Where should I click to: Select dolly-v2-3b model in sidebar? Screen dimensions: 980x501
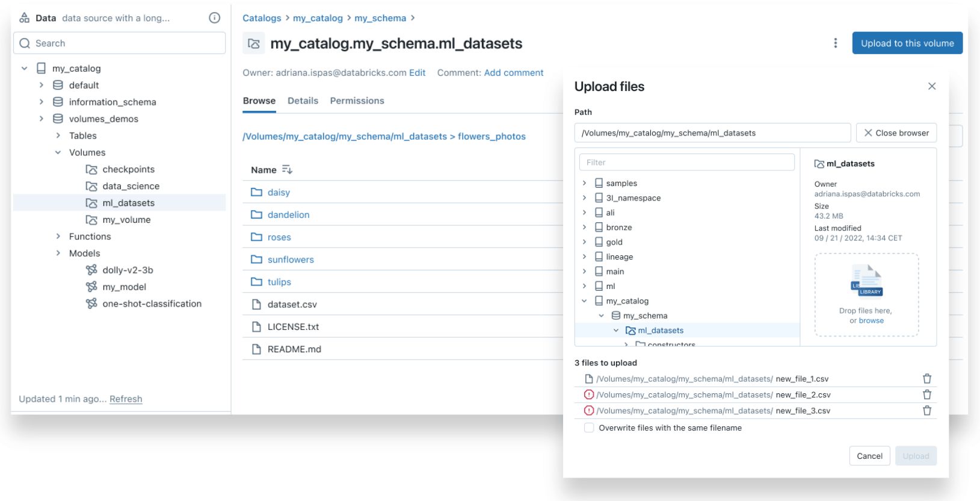click(128, 270)
